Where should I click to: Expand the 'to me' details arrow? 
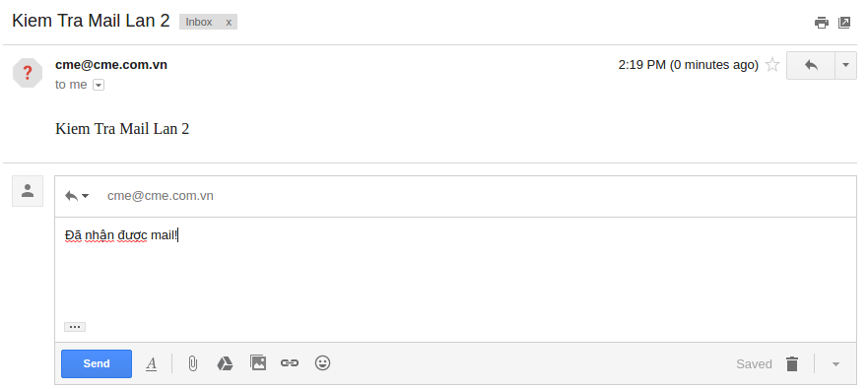tap(98, 85)
